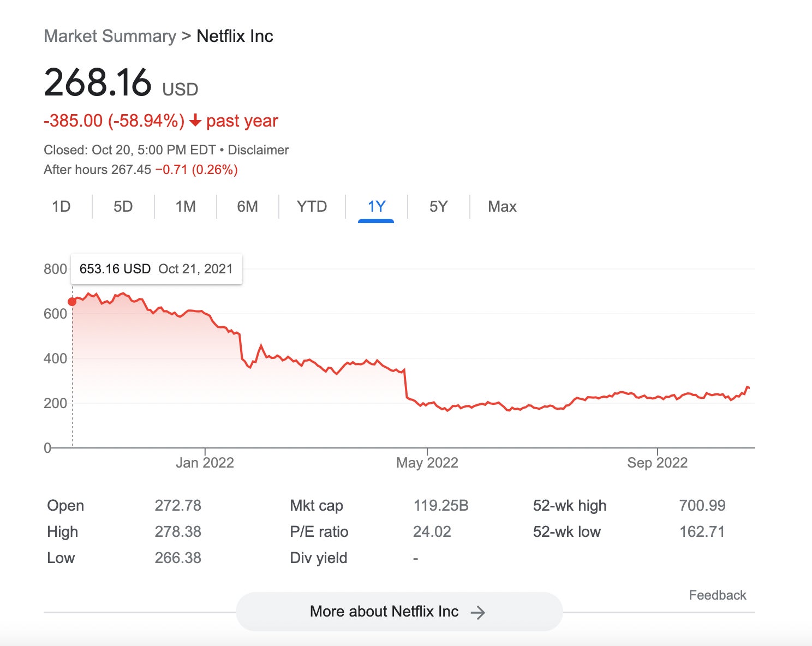Show the Max time range

tap(502, 207)
